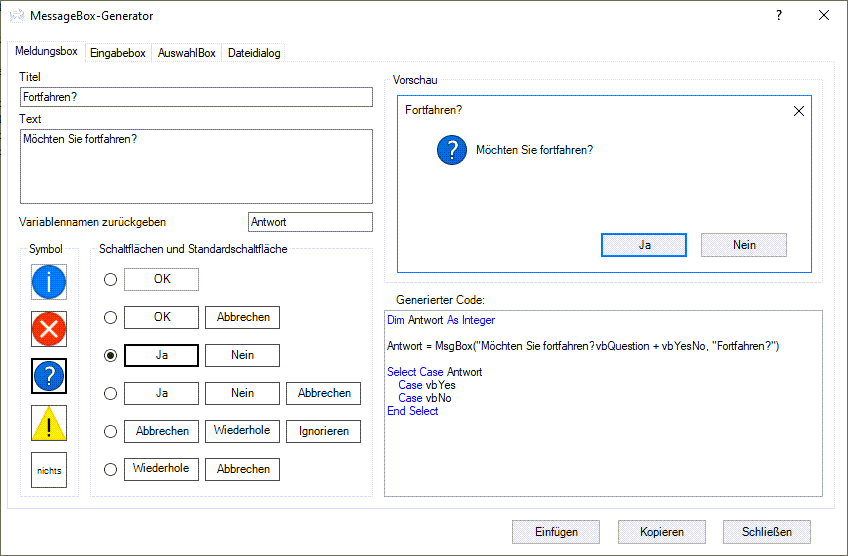The width and height of the screenshot is (848, 556).
Task: Select the single OK button radio option
Action: coord(110,280)
